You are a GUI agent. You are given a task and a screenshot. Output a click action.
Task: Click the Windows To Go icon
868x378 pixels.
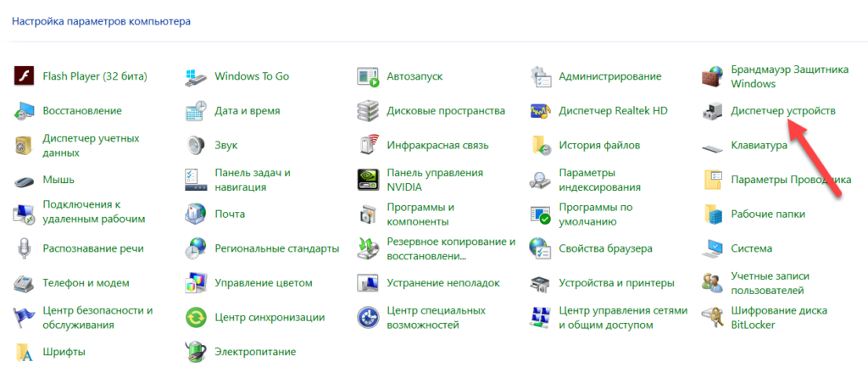[x=194, y=76]
